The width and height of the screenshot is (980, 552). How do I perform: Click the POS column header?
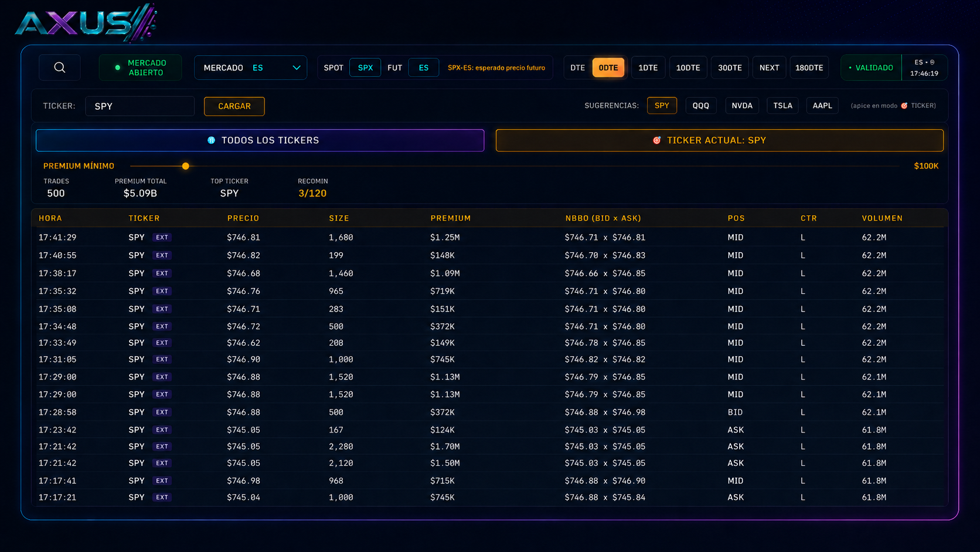[x=736, y=218]
